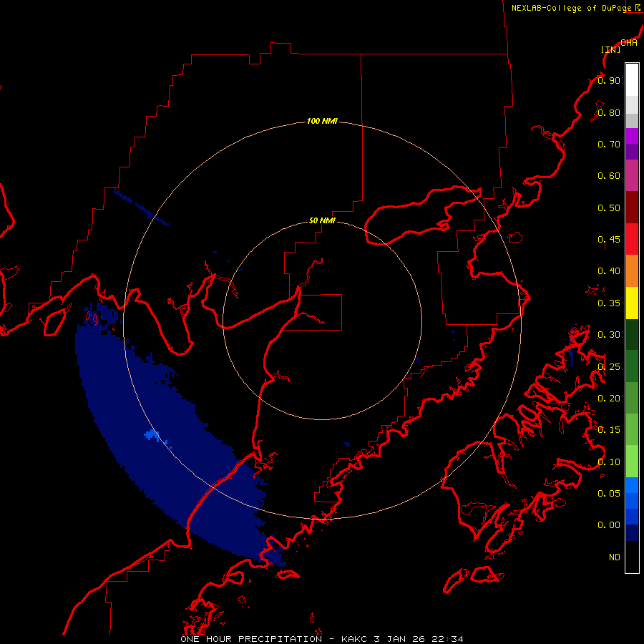644x644 pixels.
Task: Click the 0.00 legend value
Action: (x=609, y=525)
